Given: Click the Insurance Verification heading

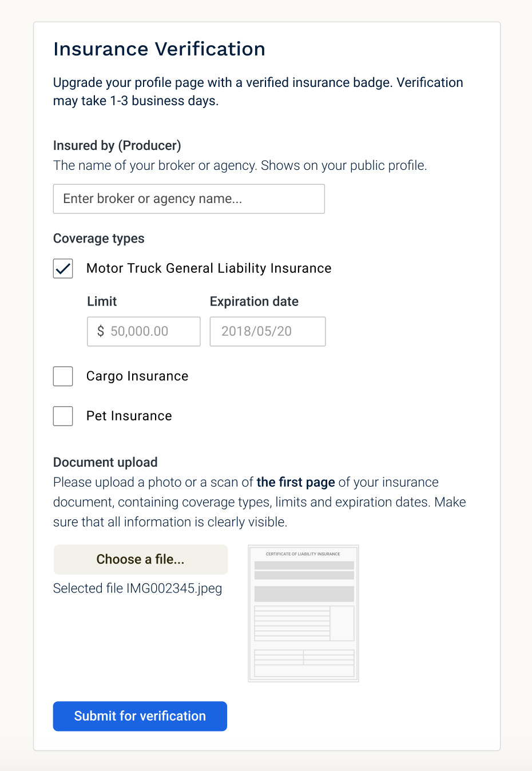Looking at the screenshot, I should [160, 49].
